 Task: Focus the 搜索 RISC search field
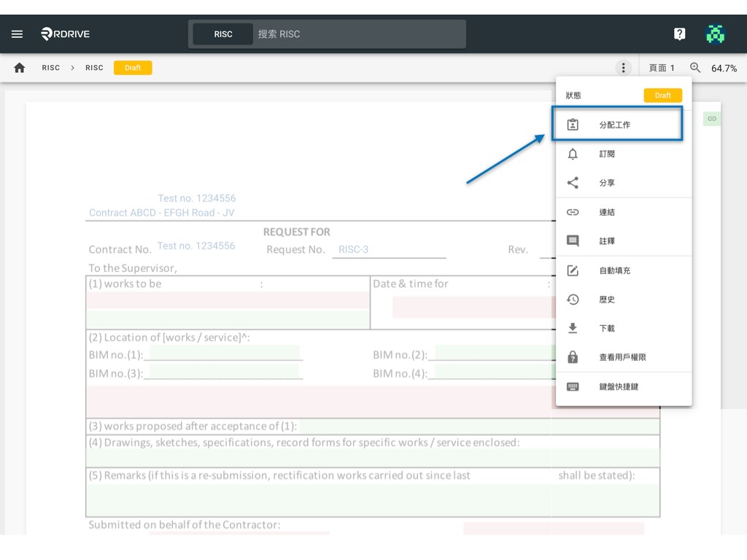click(360, 34)
